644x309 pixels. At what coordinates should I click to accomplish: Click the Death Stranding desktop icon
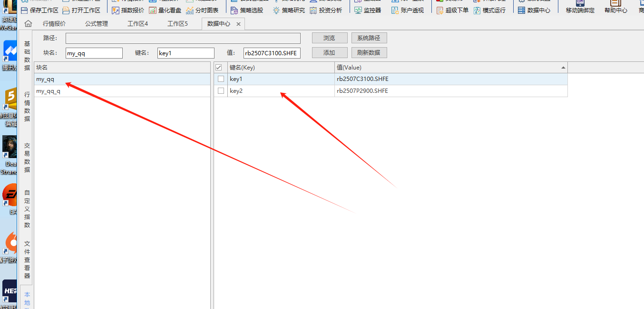[x=10, y=155]
